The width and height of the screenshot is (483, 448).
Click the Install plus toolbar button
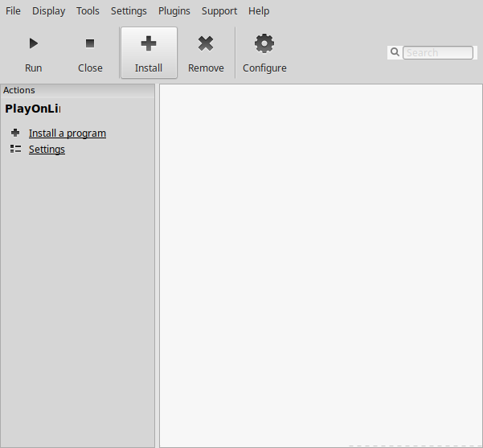[149, 52]
